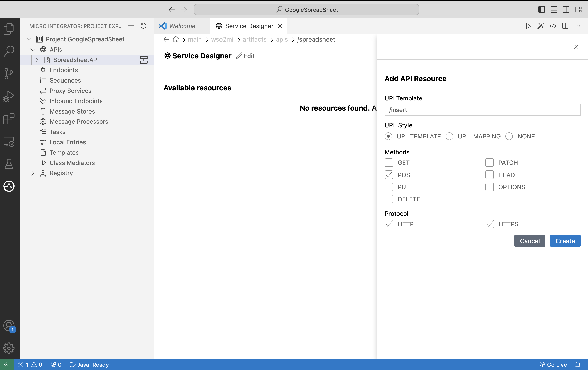Open Endpoints in project tree
Image resolution: width=588 pixels, height=370 pixels.
63,70
